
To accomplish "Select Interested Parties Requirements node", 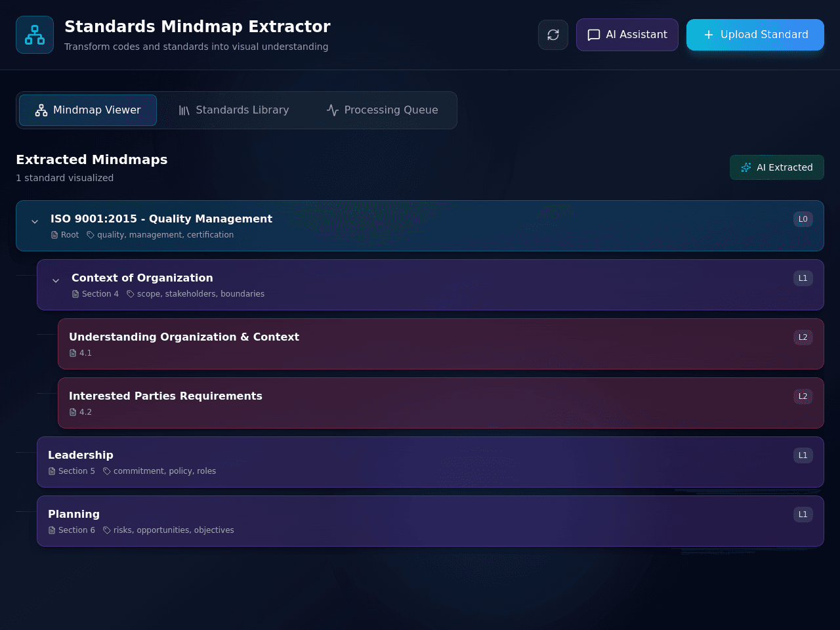I will click(x=441, y=403).
